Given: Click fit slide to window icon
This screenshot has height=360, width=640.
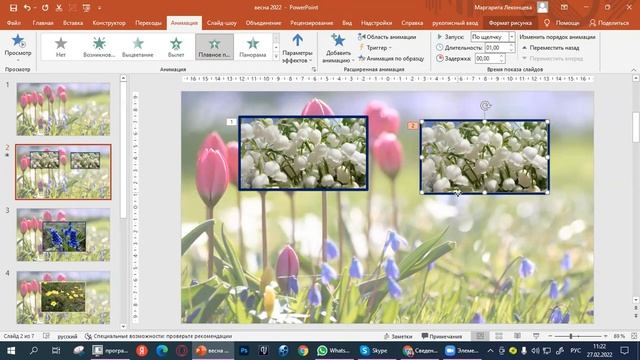Looking at the screenshot, I should click(x=634, y=336).
